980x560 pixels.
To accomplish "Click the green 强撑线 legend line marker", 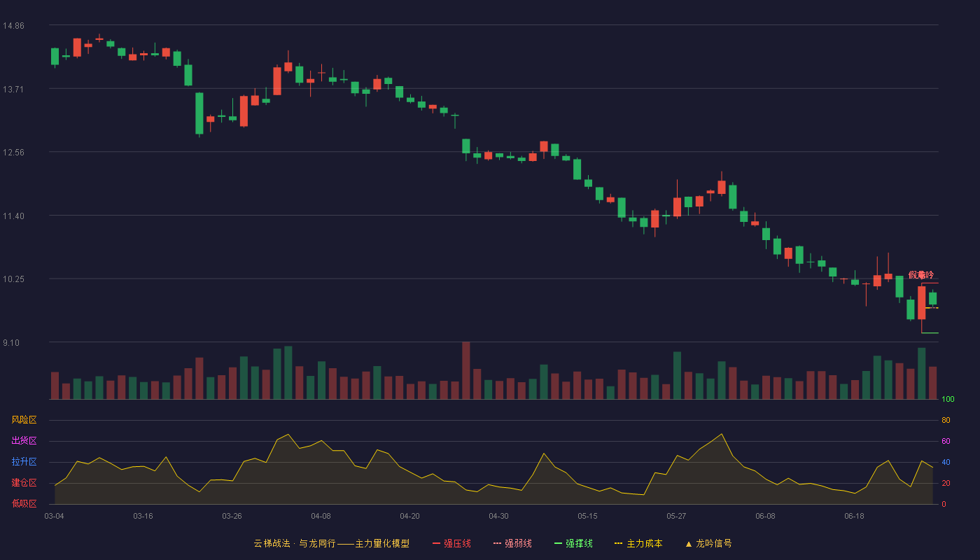I will tap(558, 543).
